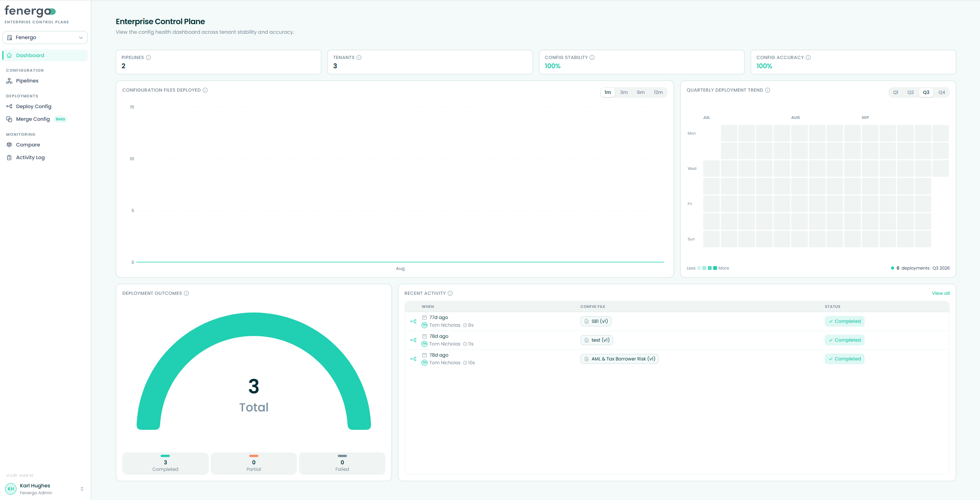The height and width of the screenshot is (500, 980).
Task: Open the Activity Log
Action: click(x=45, y=158)
